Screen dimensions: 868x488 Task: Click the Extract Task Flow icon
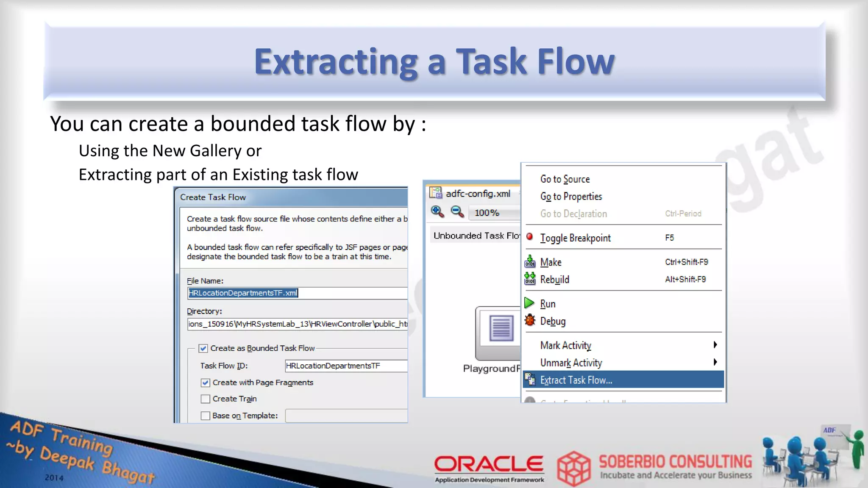530,380
